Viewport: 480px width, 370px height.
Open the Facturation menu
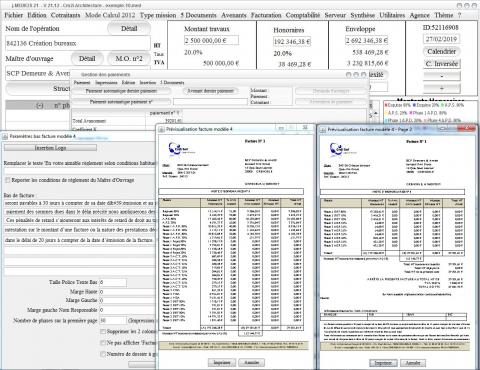point(266,15)
